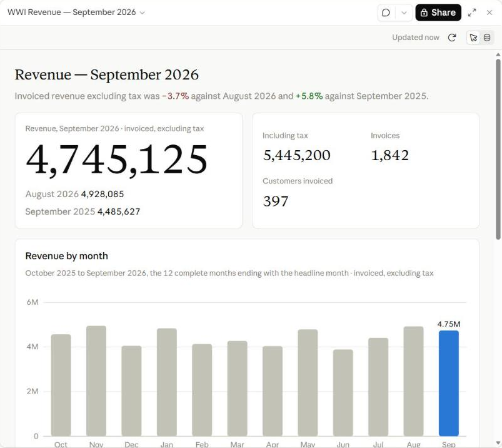Select the Aug bar in chart

tap(413, 381)
